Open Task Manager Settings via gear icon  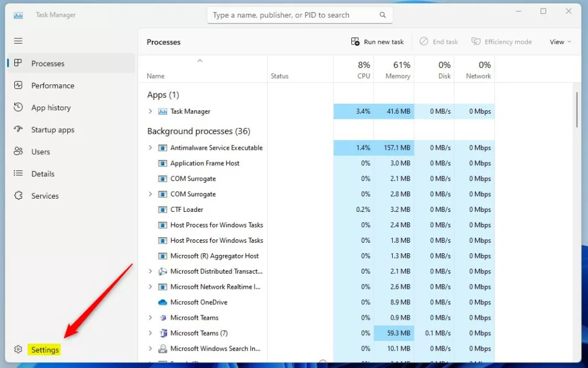(17, 349)
